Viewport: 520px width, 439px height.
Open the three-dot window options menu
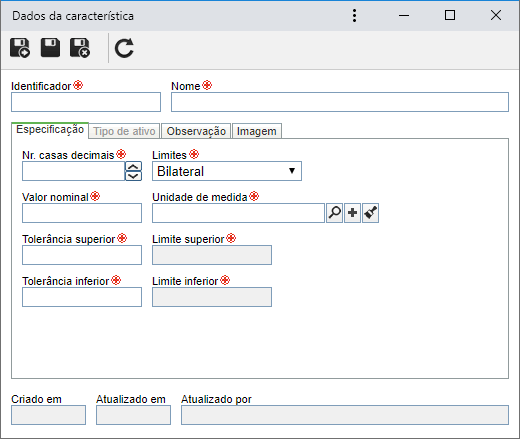(x=354, y=16)
